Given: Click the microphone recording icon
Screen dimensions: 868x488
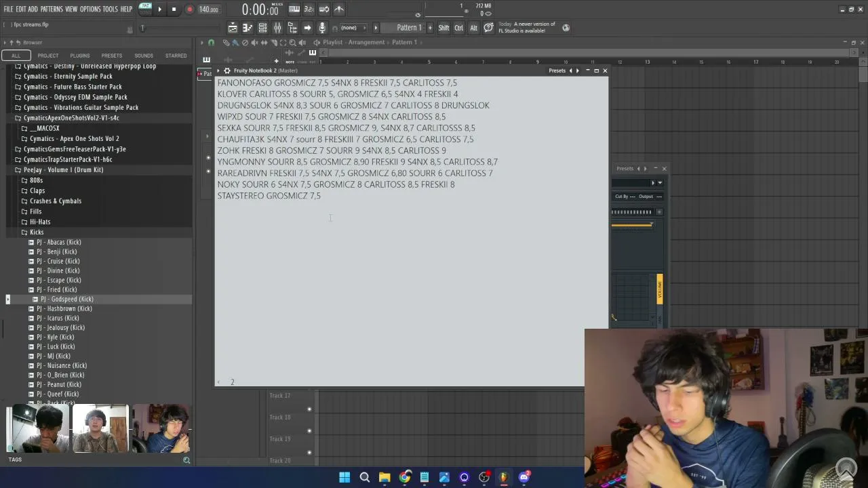Looking at the screenshot, I should click(x=322, y=28).
